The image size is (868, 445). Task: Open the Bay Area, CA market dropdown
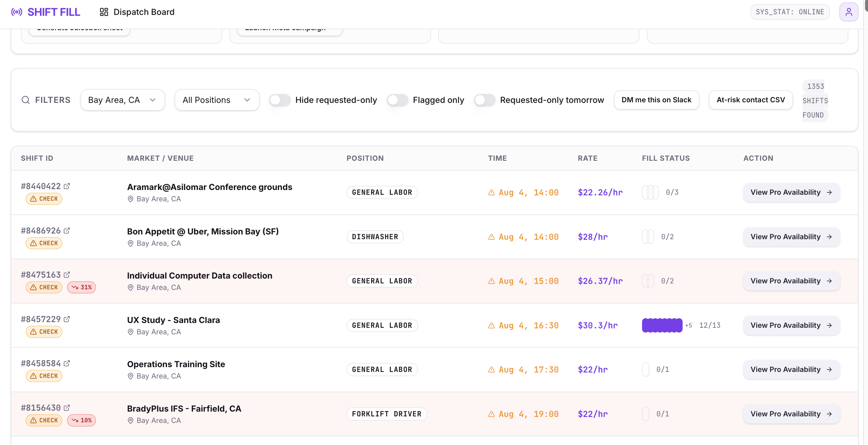[x=123, y=100]
